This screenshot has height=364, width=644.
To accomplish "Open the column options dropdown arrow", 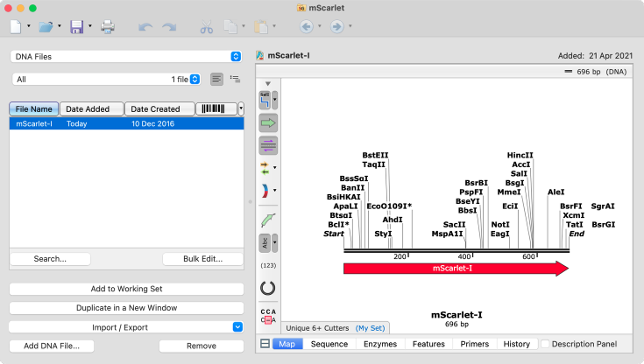I will click(x=241, y=108).
